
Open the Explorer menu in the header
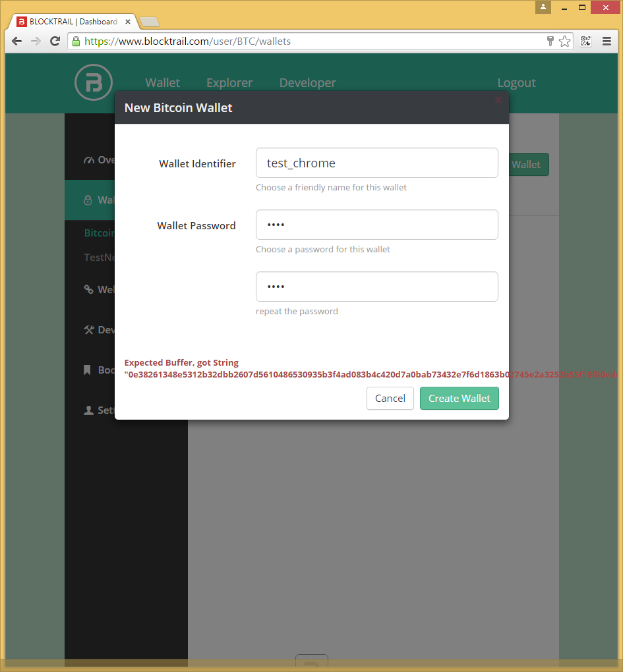pyautogui.click(x=229, y=83)
